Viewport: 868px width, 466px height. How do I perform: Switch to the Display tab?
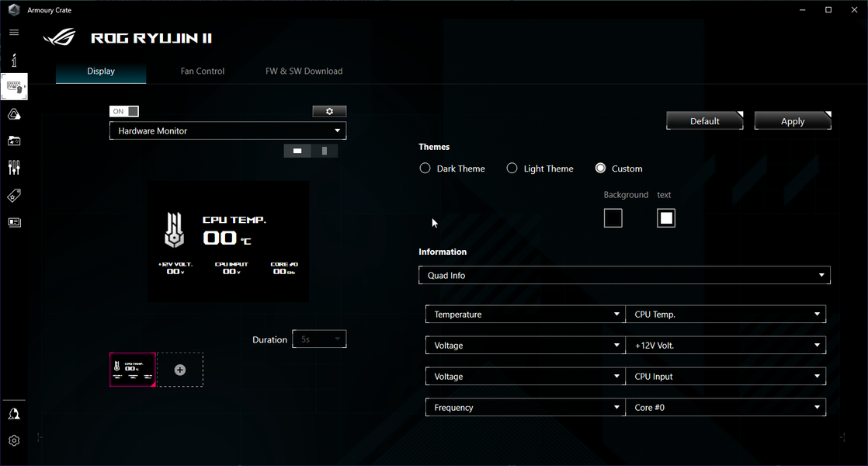(x=101, y=71)
